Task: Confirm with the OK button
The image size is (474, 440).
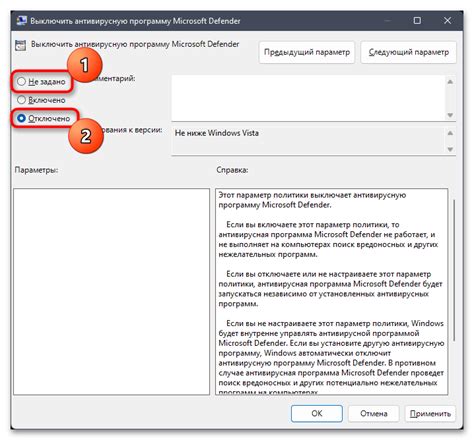Action: [317, 414]
